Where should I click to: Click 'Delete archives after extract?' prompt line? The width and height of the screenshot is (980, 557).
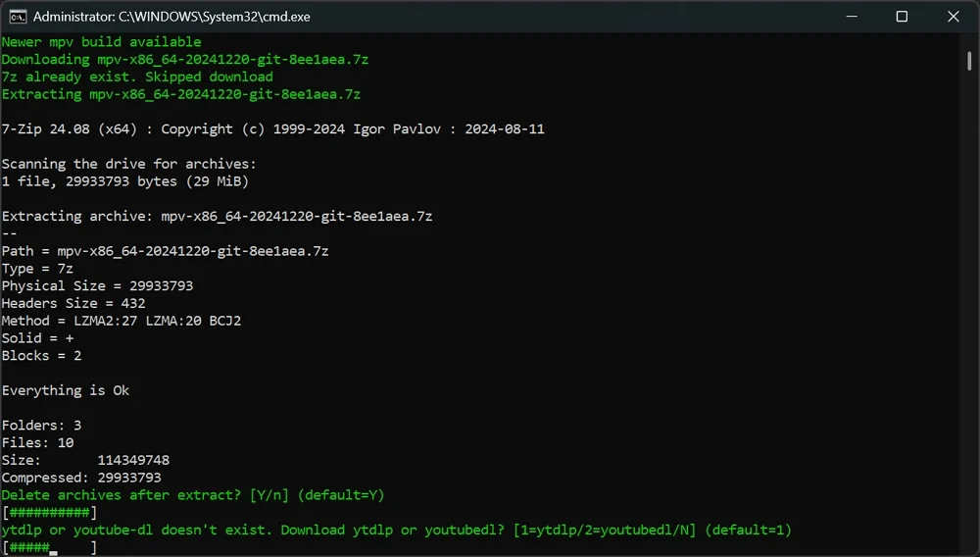(193, 495)
